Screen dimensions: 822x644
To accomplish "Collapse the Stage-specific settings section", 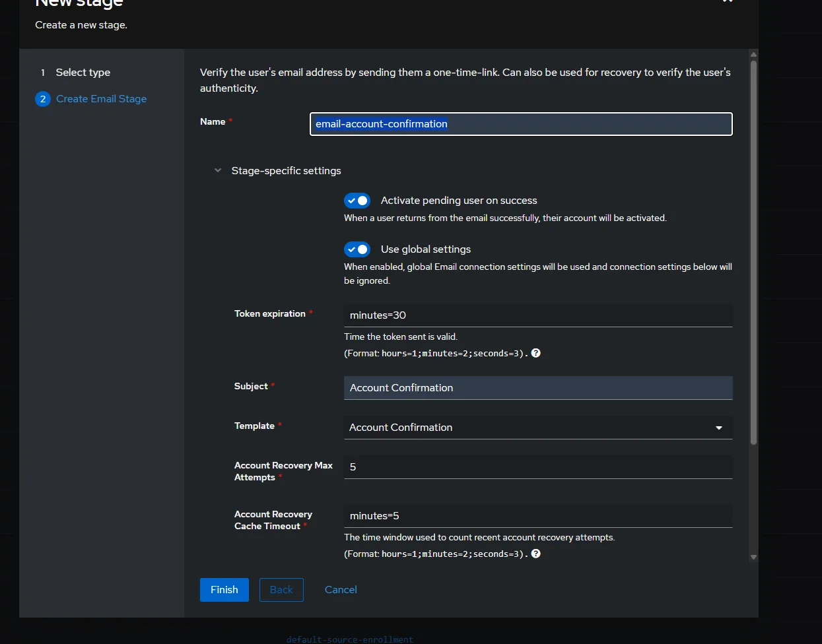I will (x=218, y=171).
